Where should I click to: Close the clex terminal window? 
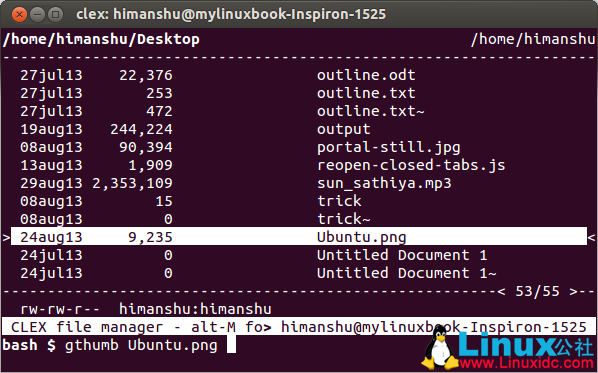pyautogui.click(x=19, y=14)
